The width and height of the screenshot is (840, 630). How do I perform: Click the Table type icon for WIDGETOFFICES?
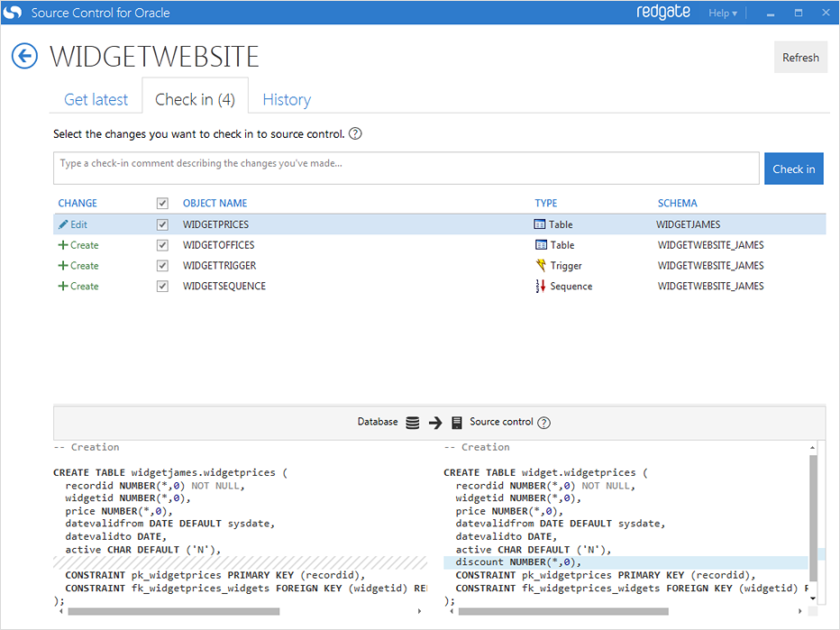(x=541, y=245)
